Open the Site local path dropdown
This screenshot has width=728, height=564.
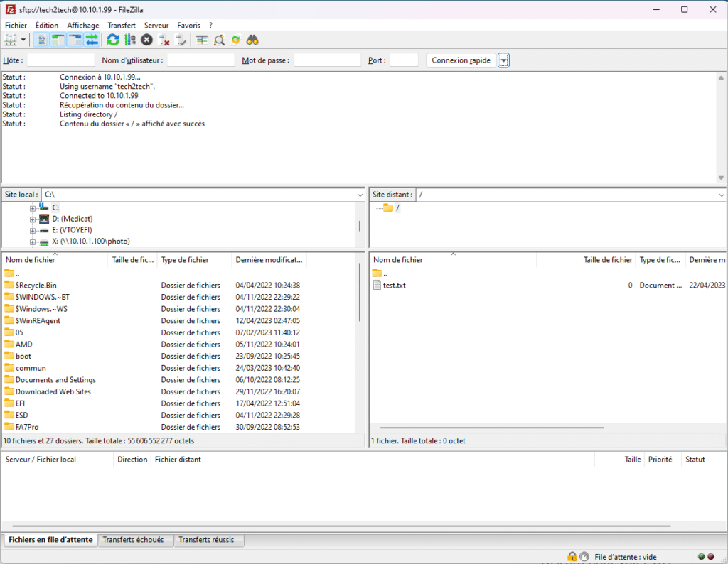point(360,195)
